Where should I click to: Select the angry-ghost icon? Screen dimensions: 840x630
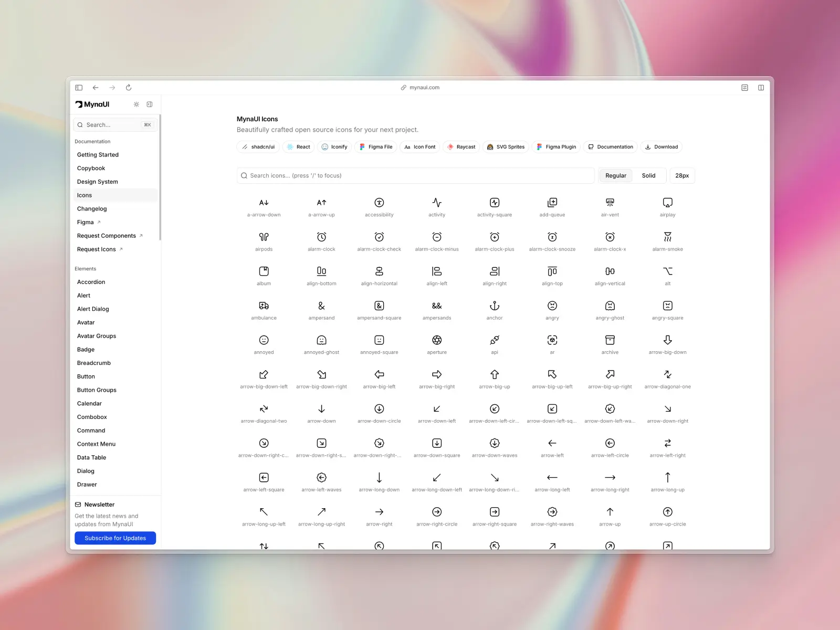[x=610, y=306]
